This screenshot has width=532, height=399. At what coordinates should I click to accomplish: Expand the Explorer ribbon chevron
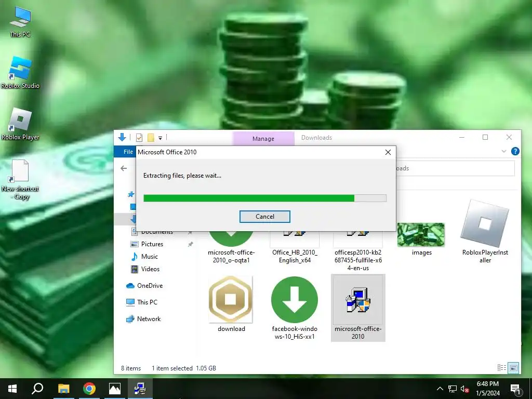[x=504, y=151]
